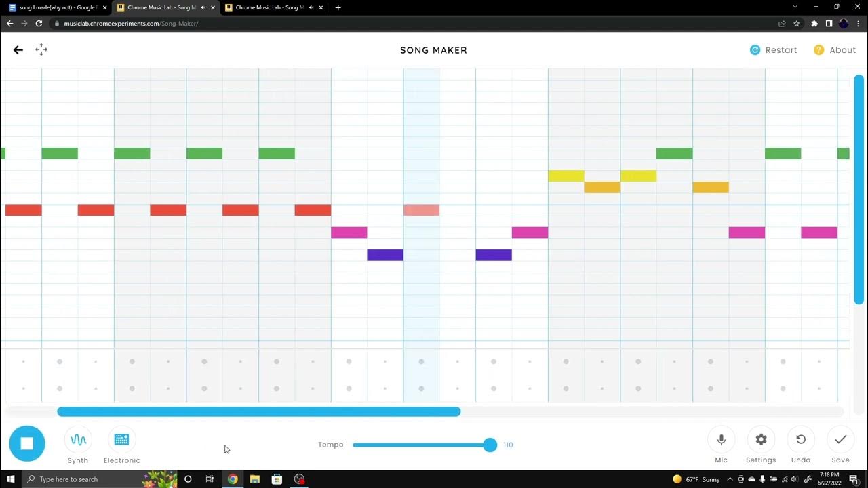Click the back arrow in Song Maker
Image resolution: width=868 pixels, height=488 pixels.
18,49
